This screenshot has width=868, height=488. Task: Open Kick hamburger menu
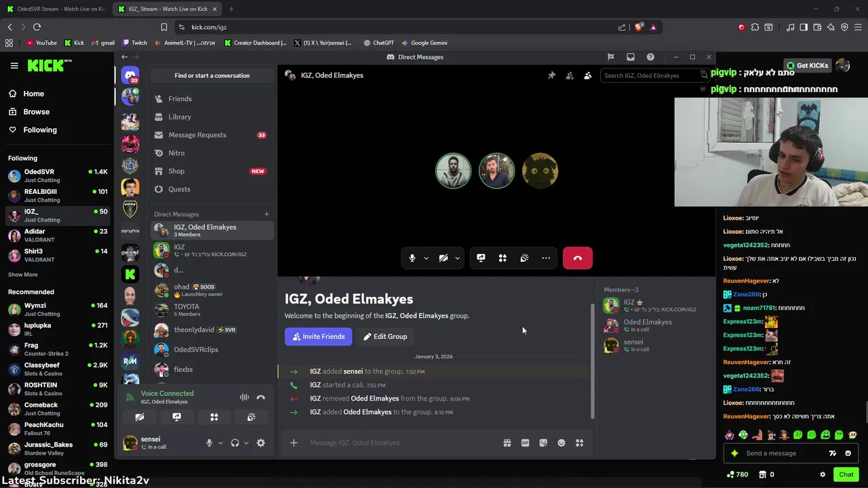(14, 66)
